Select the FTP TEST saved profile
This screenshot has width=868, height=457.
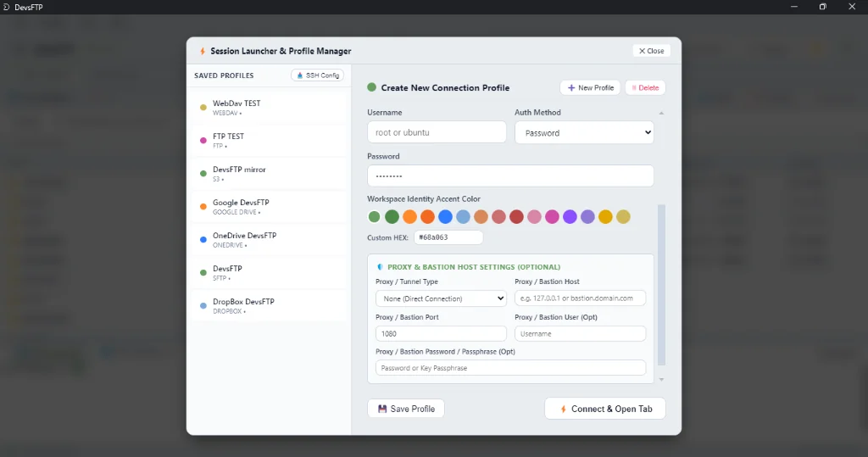click(269, 140)
